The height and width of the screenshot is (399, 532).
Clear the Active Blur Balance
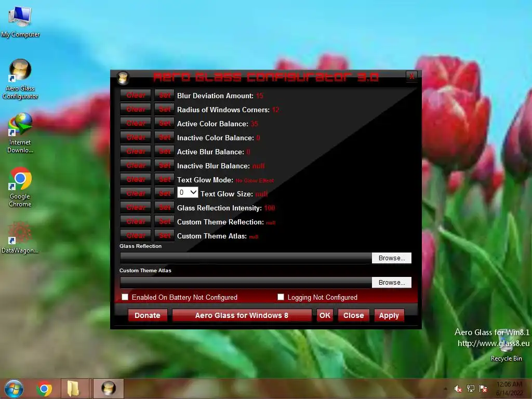[x=136, y=151]
